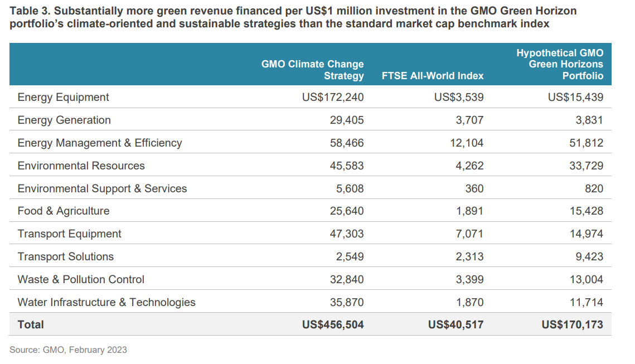The height and width of the screenshot is (364, 635).
Task: Select the value 13,004
Action: tap(586, 280)
